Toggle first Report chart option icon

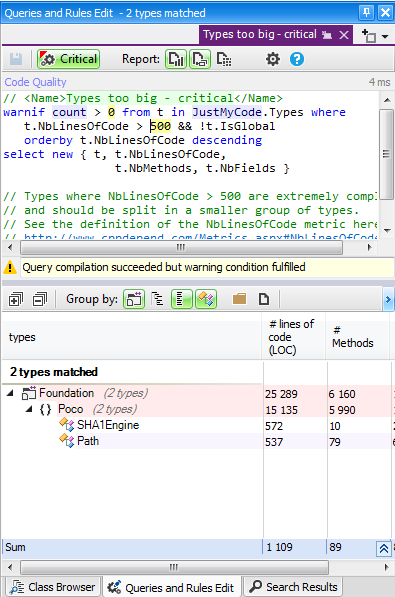(x=176, y=59)
